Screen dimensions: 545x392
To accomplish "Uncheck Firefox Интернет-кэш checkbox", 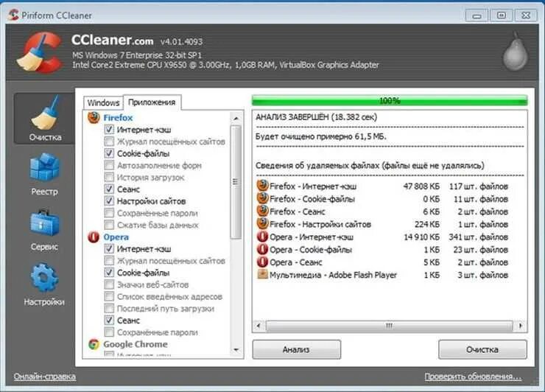I will pos(109,130).
